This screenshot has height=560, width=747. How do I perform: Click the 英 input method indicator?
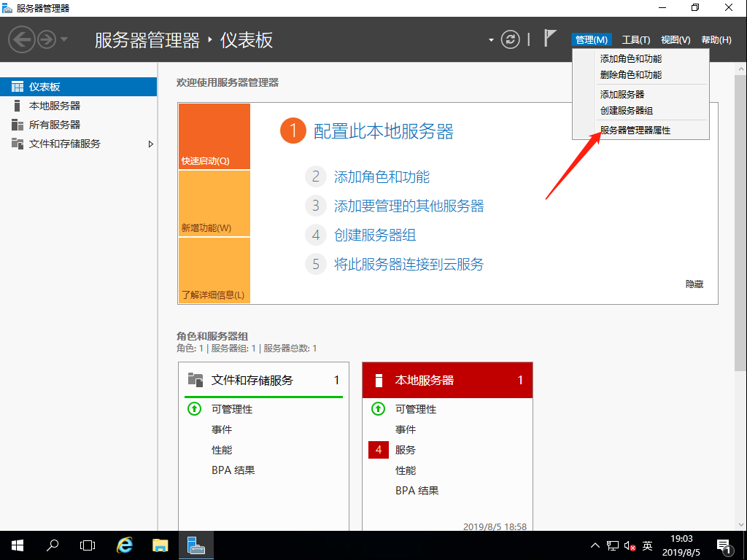coord(647,545)
